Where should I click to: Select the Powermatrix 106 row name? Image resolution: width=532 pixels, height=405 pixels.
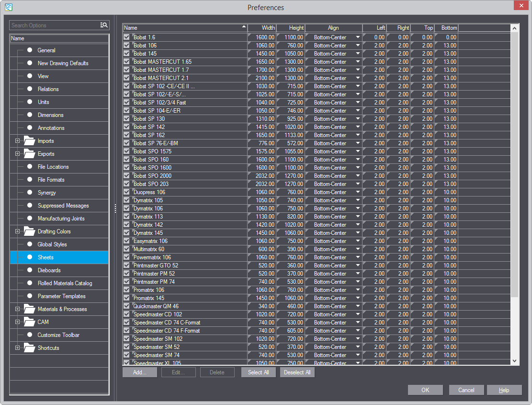152,257
